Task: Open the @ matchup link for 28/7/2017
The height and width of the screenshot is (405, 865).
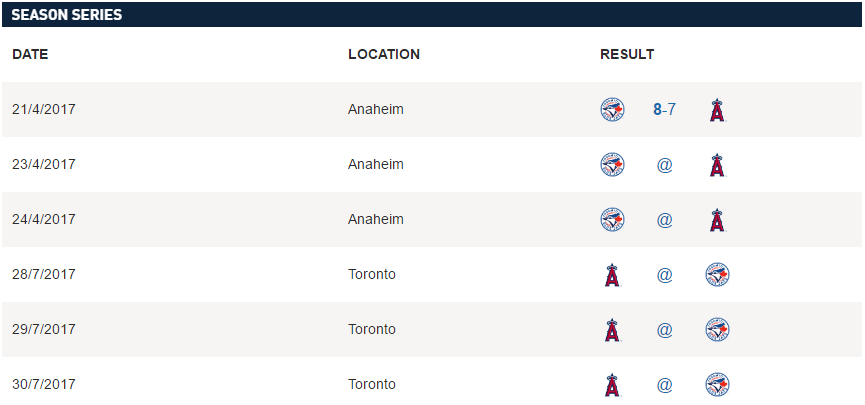Action: [x=665, y=274]
